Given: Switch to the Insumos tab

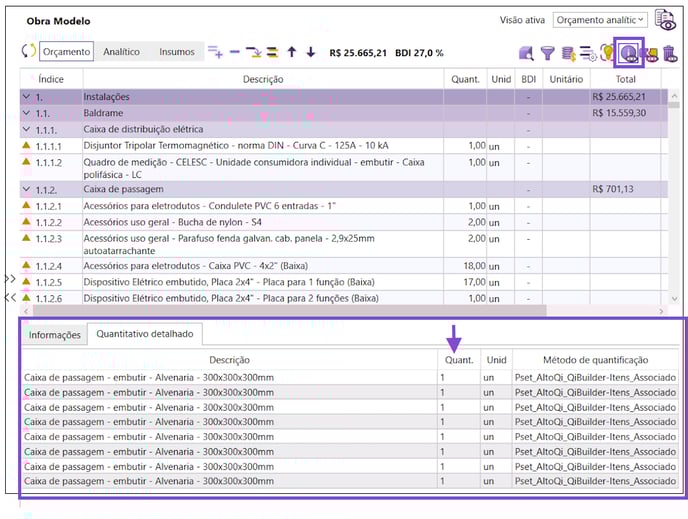Looking at the screenshot, I should 176,52.
